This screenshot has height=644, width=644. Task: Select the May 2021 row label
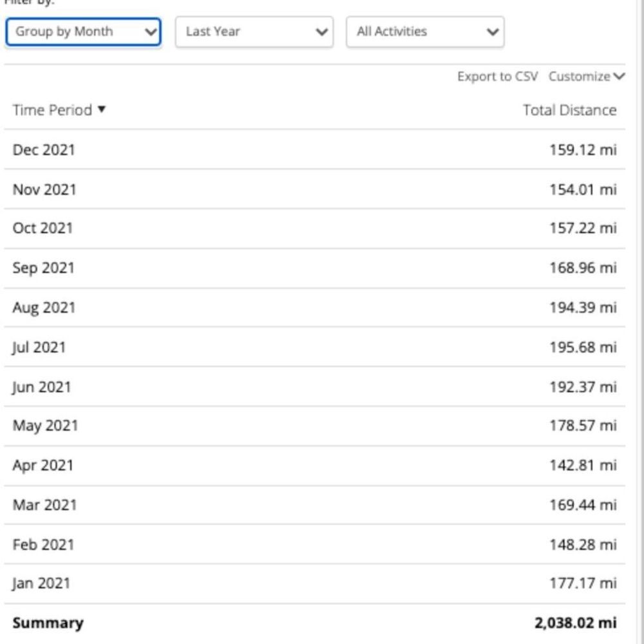[x=45, y=426]
